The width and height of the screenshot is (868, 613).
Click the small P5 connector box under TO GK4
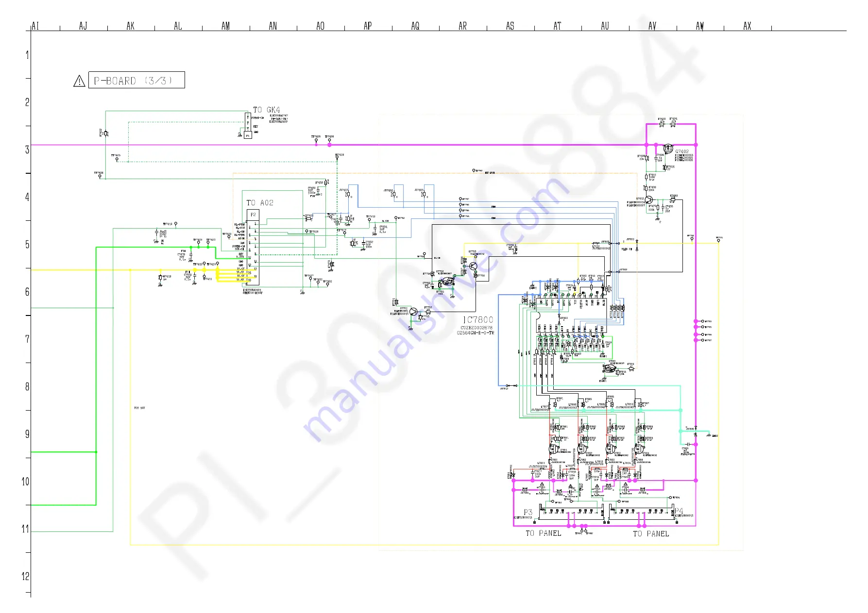248,135
